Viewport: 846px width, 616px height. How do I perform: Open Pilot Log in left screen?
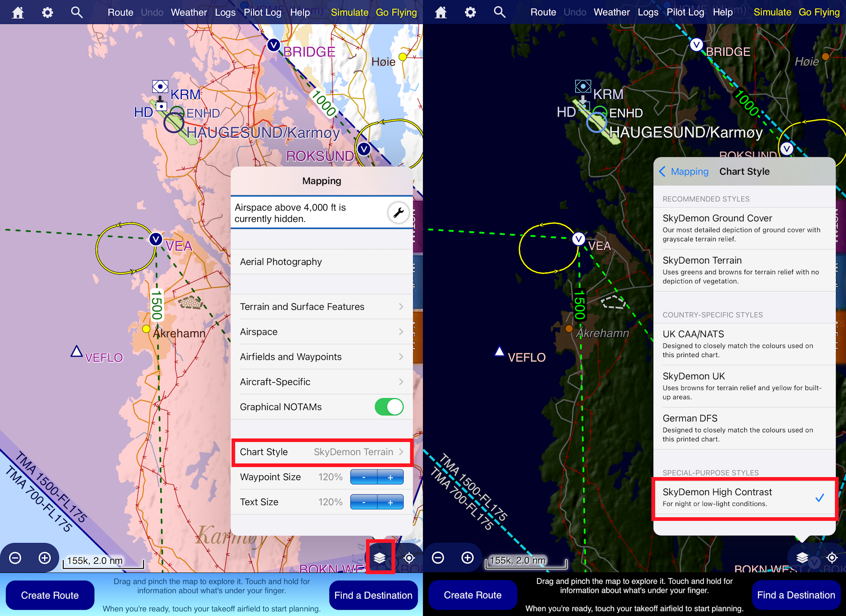coord(262,12)
